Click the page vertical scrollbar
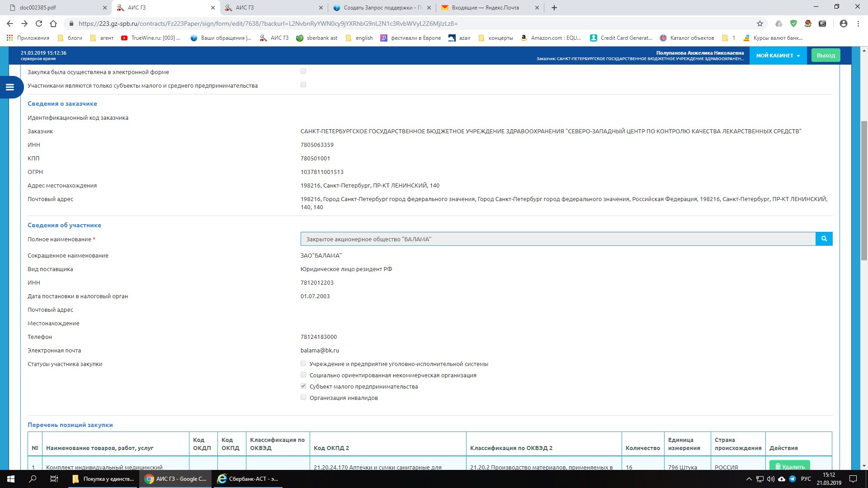The image size is (868, 488). point(864,190)
